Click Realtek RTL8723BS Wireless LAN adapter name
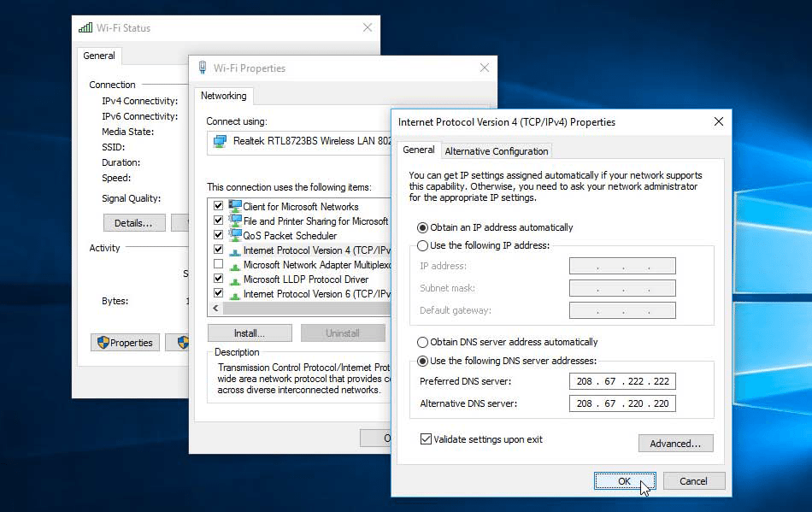This screenshot has width=812, height=512. 312,141
